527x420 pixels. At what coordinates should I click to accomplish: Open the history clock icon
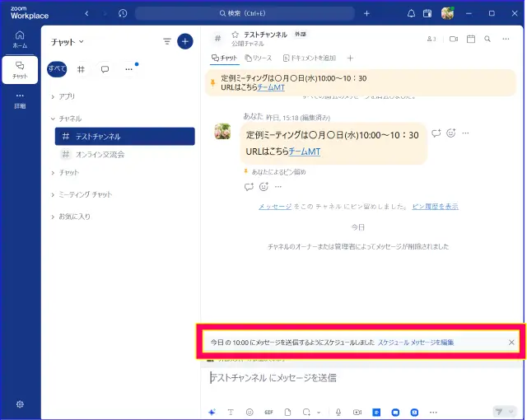pos(123,13)
